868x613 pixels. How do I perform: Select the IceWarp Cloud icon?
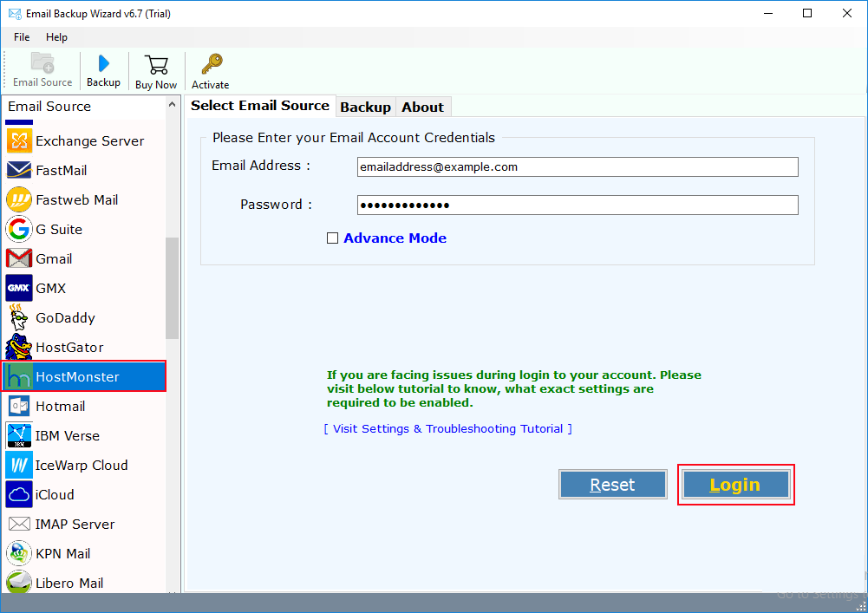[x=19, y=465]
